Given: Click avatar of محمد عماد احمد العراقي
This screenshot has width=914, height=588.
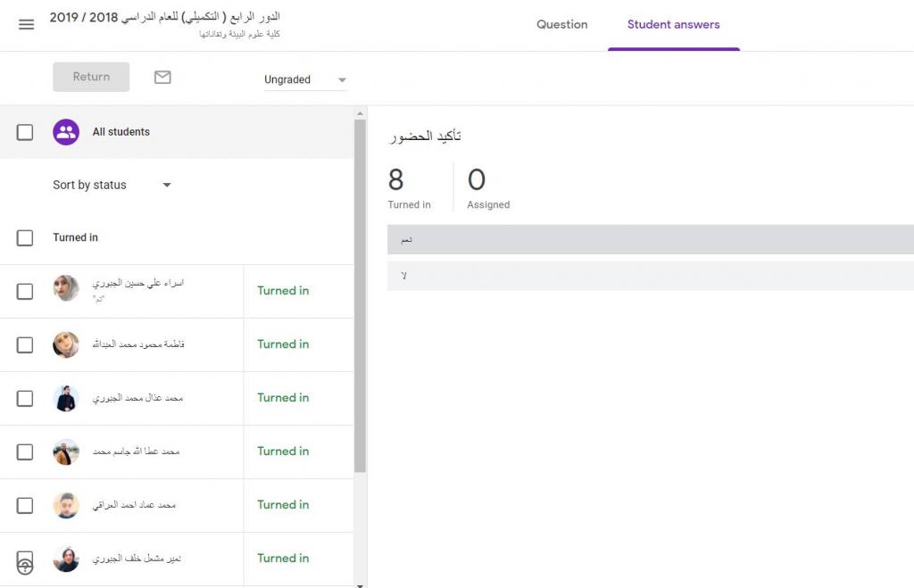Looking at the screenshot, I should click(66, 505).
